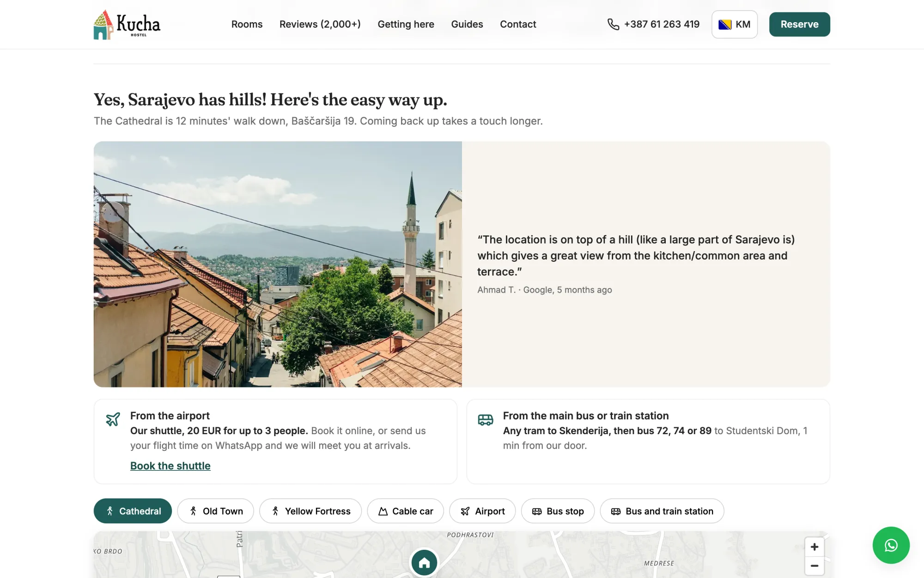Zoom in the map with plus

814,547
